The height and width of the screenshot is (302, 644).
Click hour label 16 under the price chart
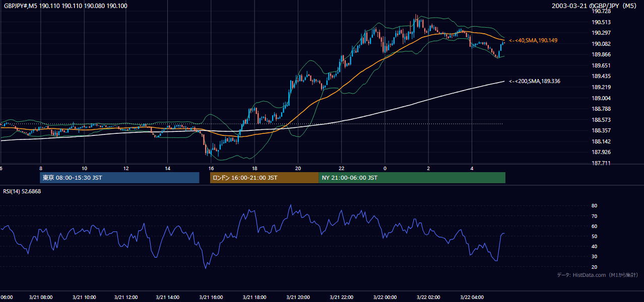point(211,169)
